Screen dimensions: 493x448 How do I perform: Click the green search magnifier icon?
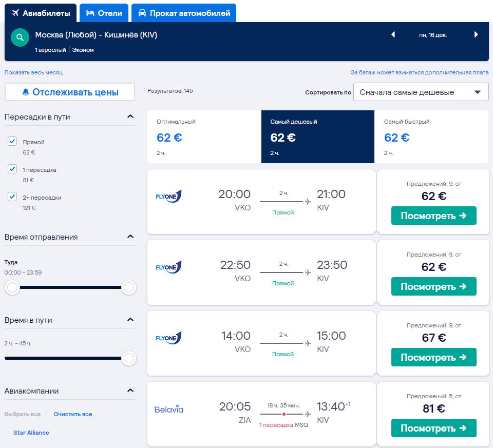[20, 37]
